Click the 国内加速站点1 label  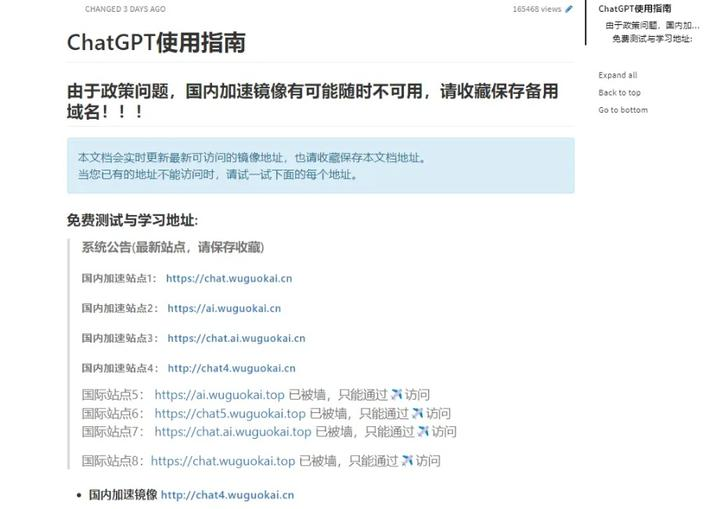pos(119,278)
